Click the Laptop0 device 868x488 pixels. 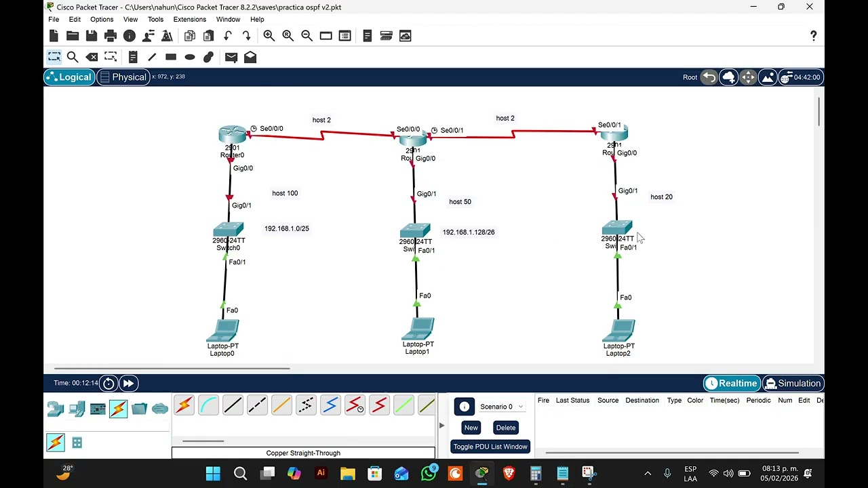tap(222, 330)
